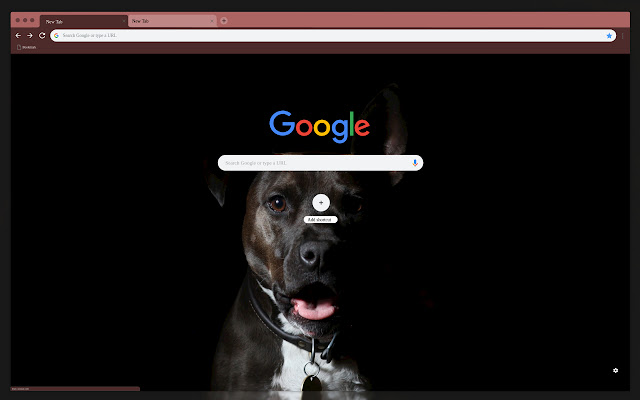Click the Add shortcut label
This screenshot has height=400, width=640.
tap(320, 220)
